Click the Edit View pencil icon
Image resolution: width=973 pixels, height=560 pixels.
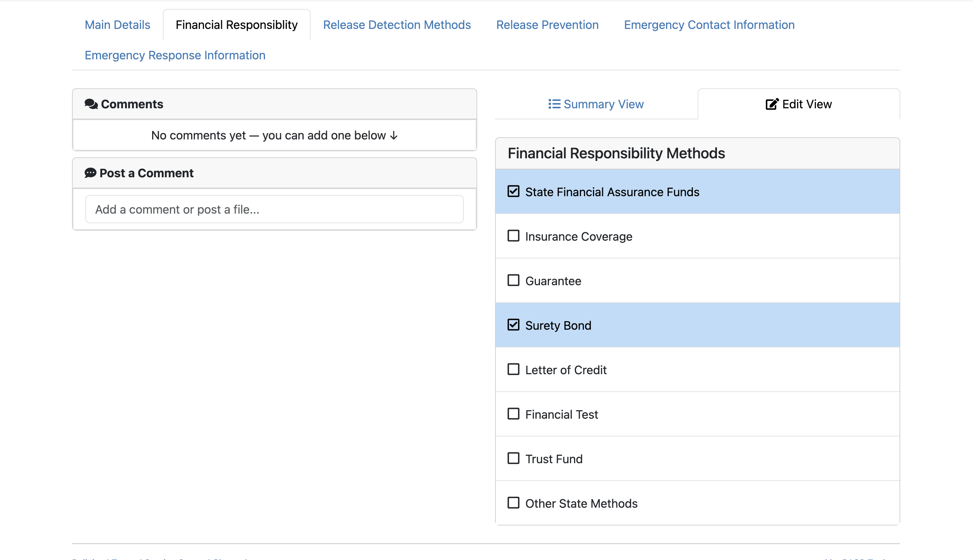tap(772, 104)
